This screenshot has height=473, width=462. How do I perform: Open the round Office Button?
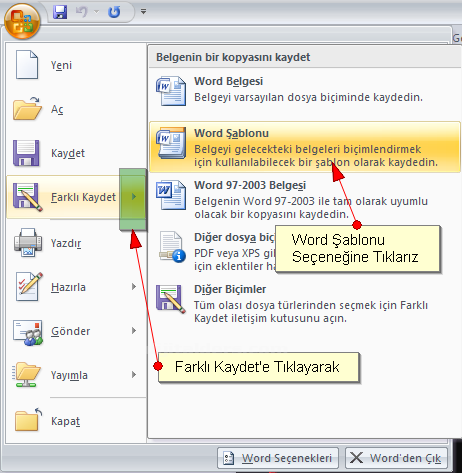22,21
